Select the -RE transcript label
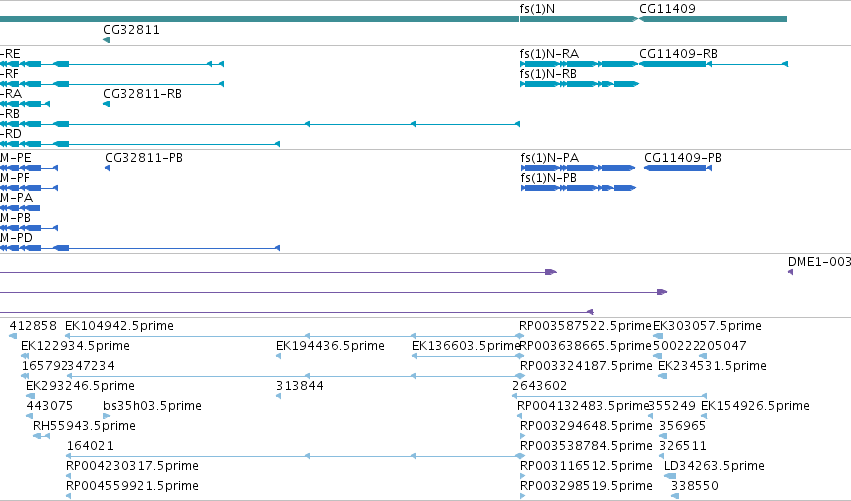The height and width of the screenshot is (501, 851). (x=10, y=54)
